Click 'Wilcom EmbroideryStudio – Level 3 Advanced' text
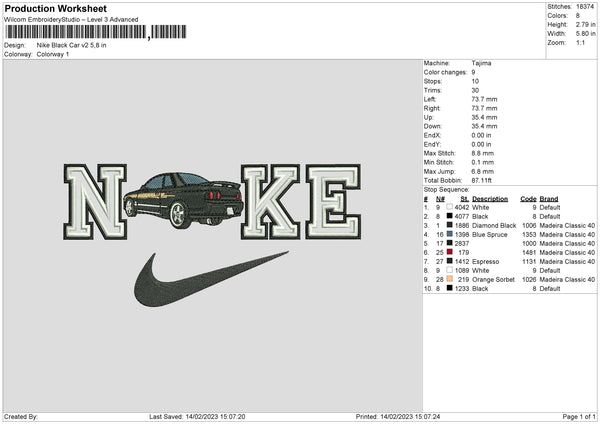This screenshot has height=424, width=600. point(71,20)
